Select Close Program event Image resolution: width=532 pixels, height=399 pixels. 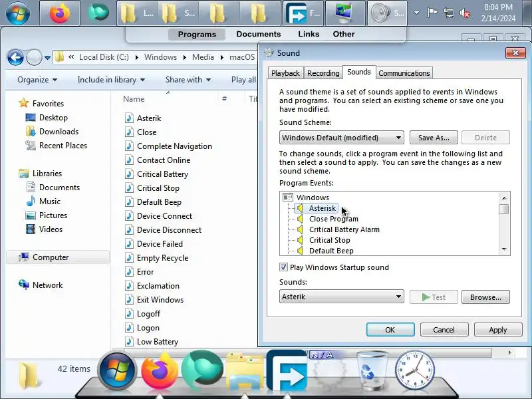(334, 219)
